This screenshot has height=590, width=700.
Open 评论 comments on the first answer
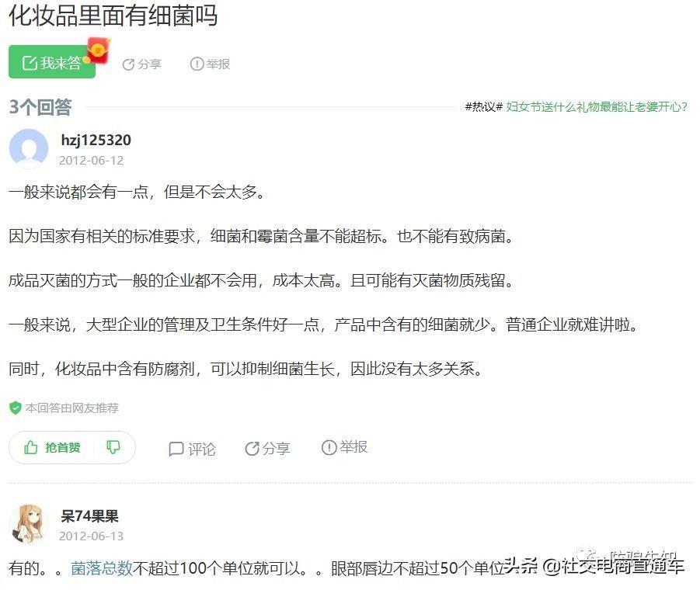[x=192, y=449]
